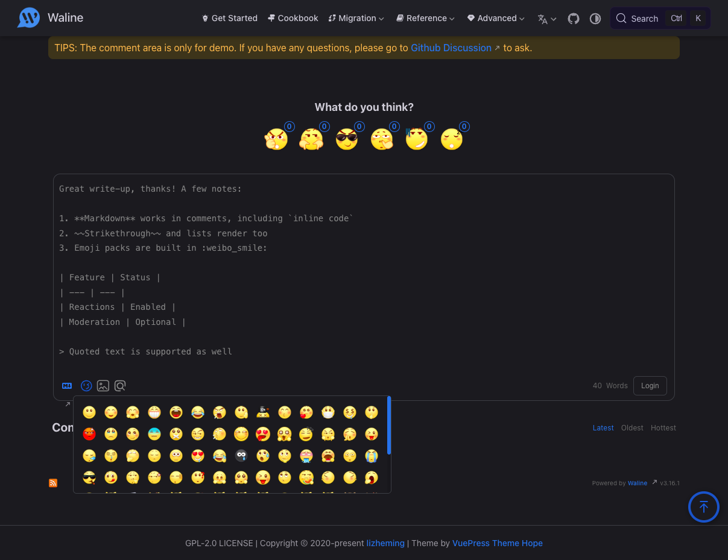Click the Login button
This screenshot has width=728, height=560.
pyautogui.click(x=650, y=386)
